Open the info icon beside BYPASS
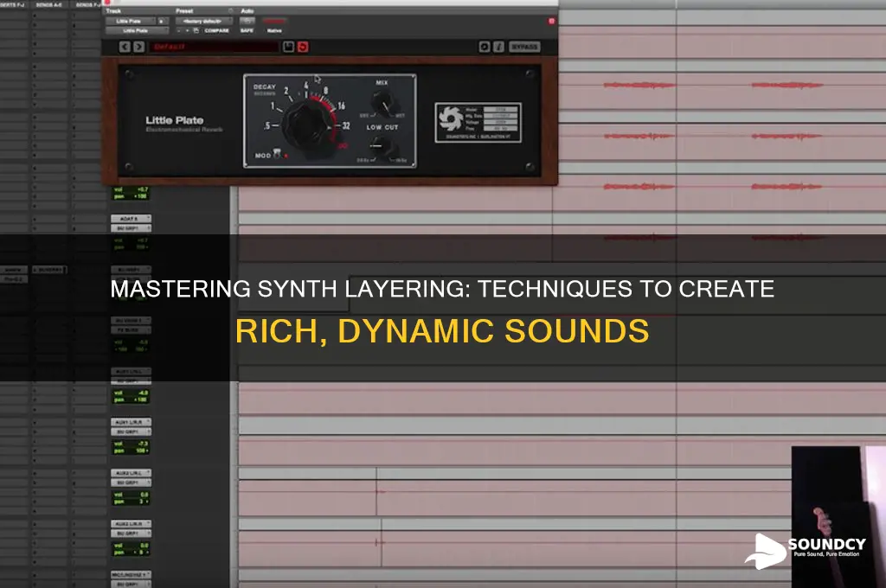The width and height of the screenshot is (886, 588). [x=498, y=47]
